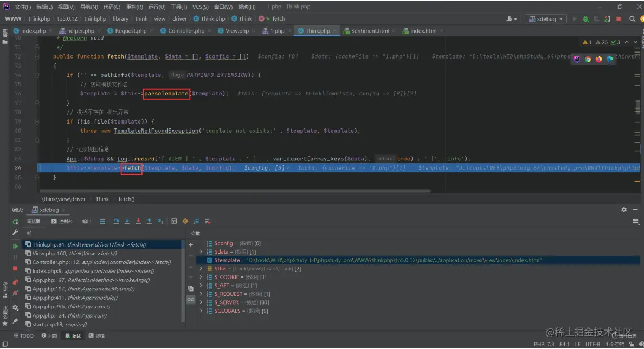Click the Show Execution Point icon
This screenshot has width=644, height=349.
coord(102,221)
